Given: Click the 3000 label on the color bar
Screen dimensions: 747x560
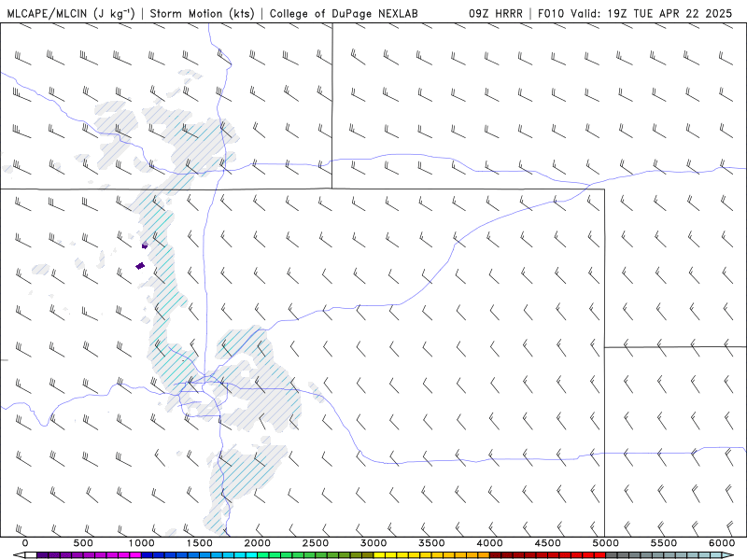Looking at the screenshot, I should tap(374, 543).
